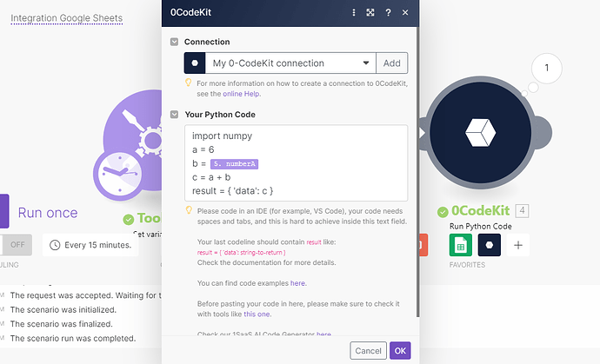This screenshot has width=600, height=364.
Task: Click the help question mark icon
Action: click(x=388, y=12)
